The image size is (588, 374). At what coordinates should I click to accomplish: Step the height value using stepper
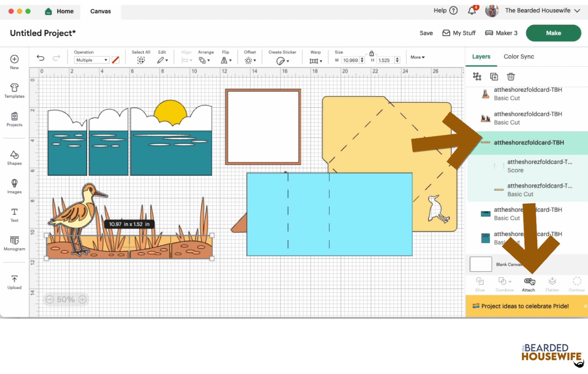click(x=397, y=60)
